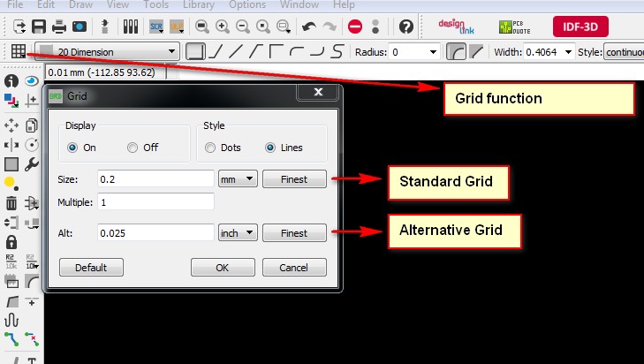This screenshot has height=364, width=644.
Task: Click the Multiple input field
Action: [156, 202]
